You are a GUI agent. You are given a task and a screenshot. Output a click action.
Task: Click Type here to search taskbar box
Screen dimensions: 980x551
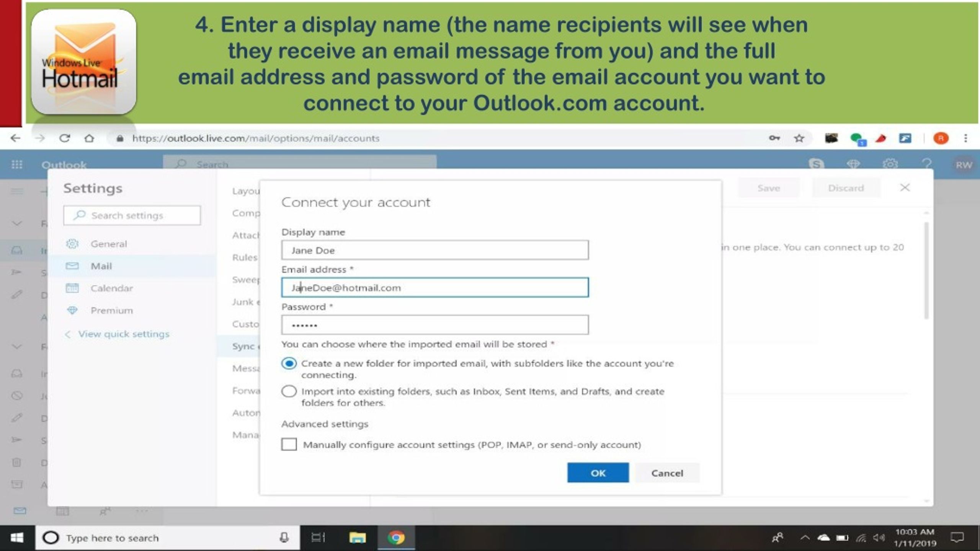coord(168,538)
